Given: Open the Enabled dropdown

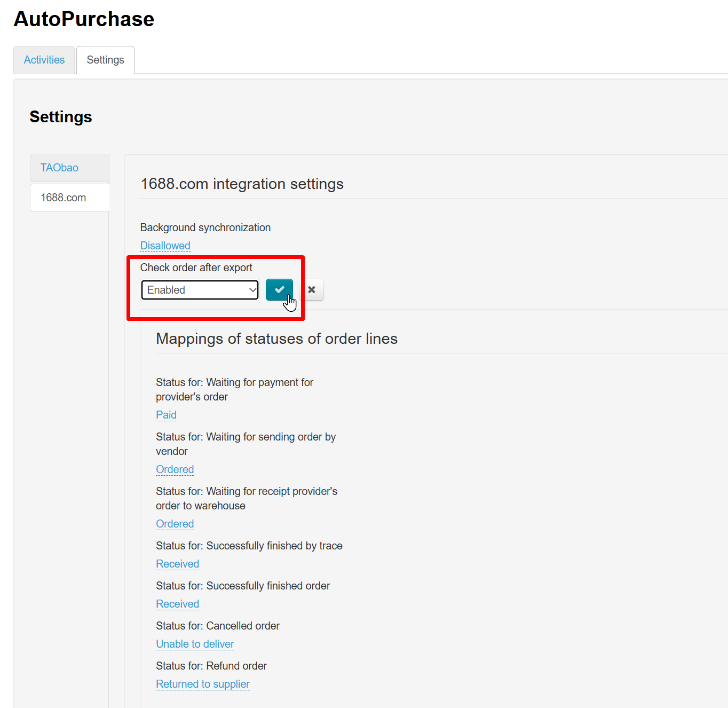Looking at the screenshot, I should pos(200,290).
